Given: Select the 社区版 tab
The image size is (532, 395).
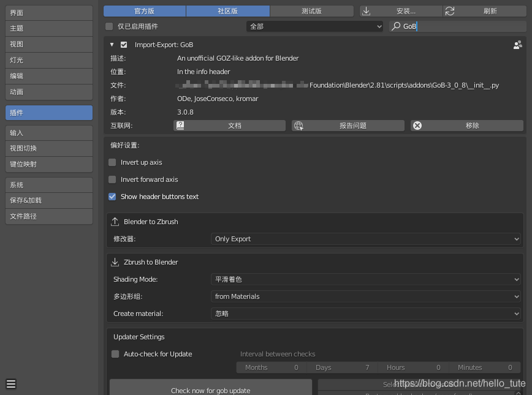Looking at the screenshot, I should click(x=227, y=11).
